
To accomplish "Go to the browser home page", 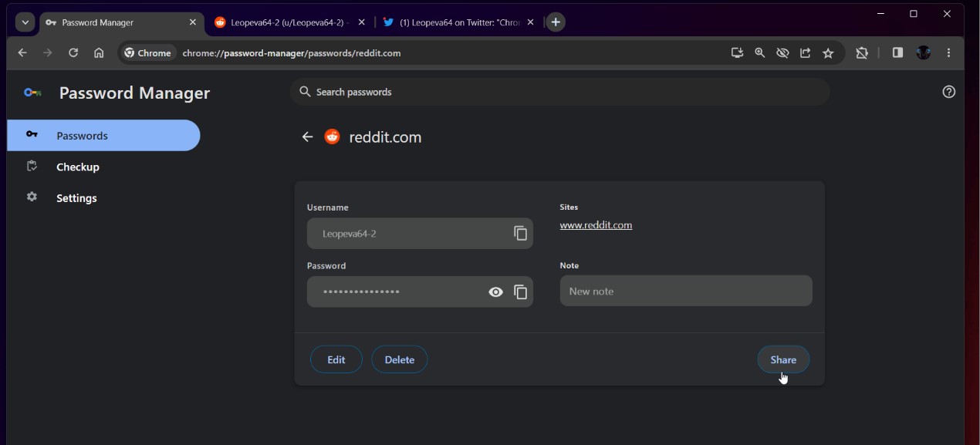I will click(x=99, y=53).
